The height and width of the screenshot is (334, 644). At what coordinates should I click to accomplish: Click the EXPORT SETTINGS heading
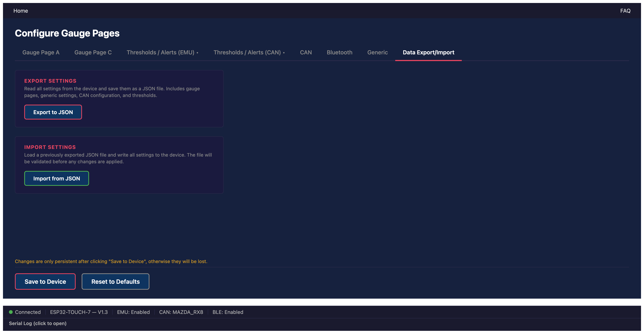(50, 81)
